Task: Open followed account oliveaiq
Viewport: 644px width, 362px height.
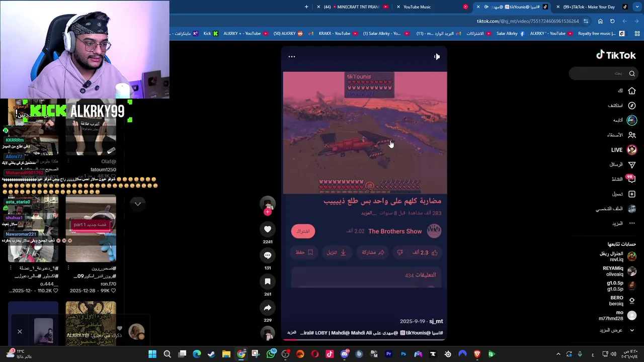Action: coord(619,271)
